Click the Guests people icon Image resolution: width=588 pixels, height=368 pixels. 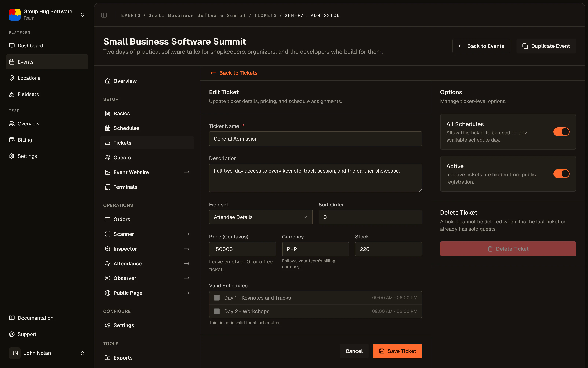point(108,158)
